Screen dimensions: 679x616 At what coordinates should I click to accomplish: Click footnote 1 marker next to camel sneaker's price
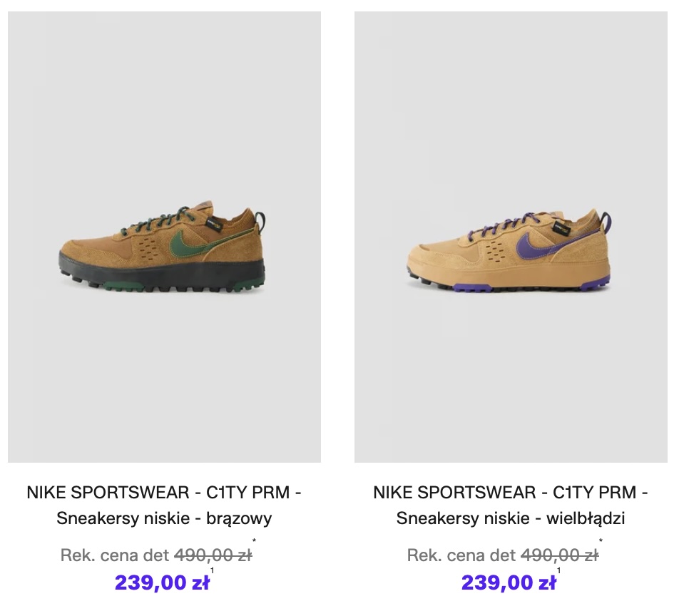[x=558, y=570]
